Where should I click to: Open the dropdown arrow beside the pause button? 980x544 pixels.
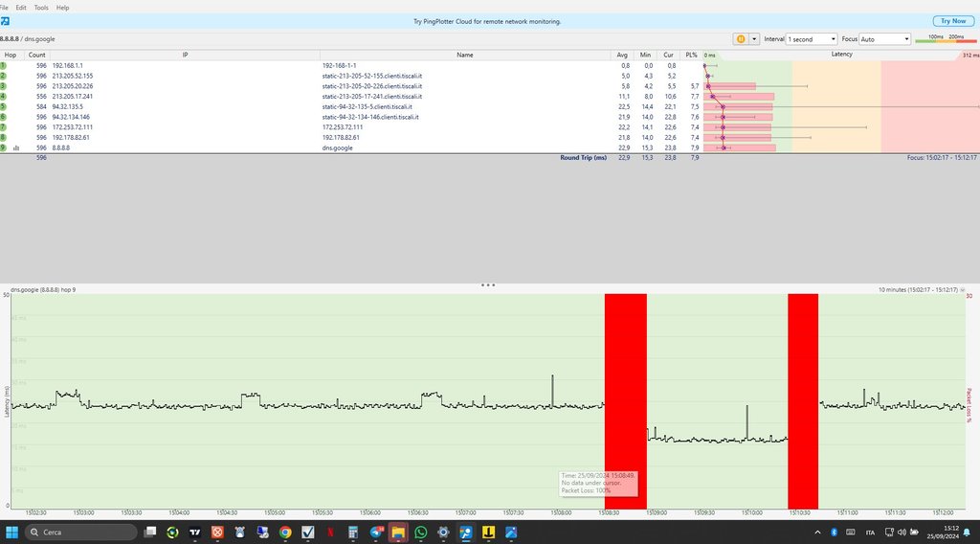[x=754, y=39]
